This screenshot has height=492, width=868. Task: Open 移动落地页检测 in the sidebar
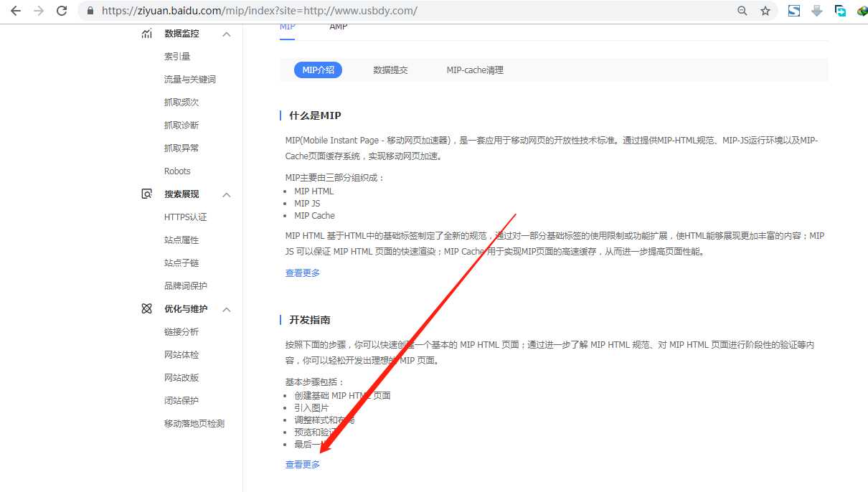[194, 424]
